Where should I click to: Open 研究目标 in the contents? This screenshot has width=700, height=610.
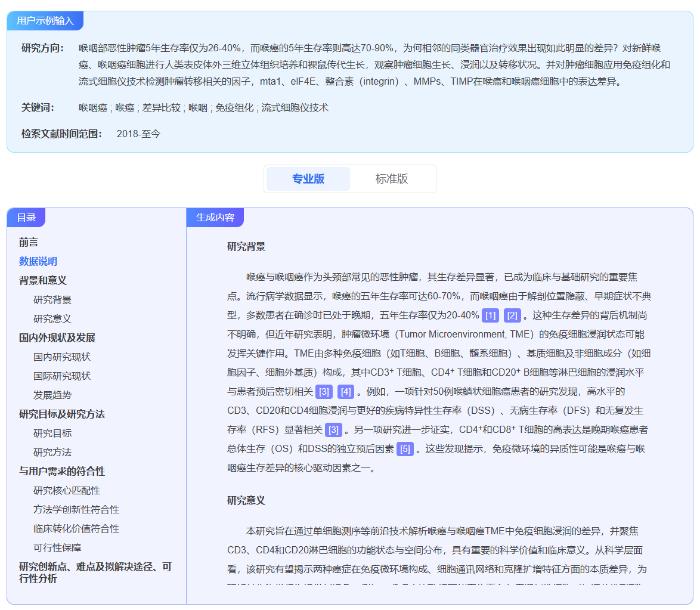52,433
